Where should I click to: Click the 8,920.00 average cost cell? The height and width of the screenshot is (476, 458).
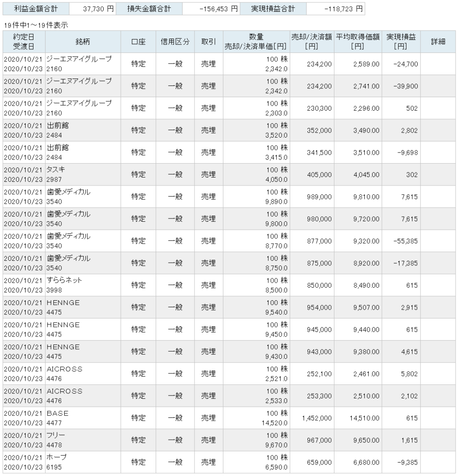pyautogui.click(x=358, y=264)
